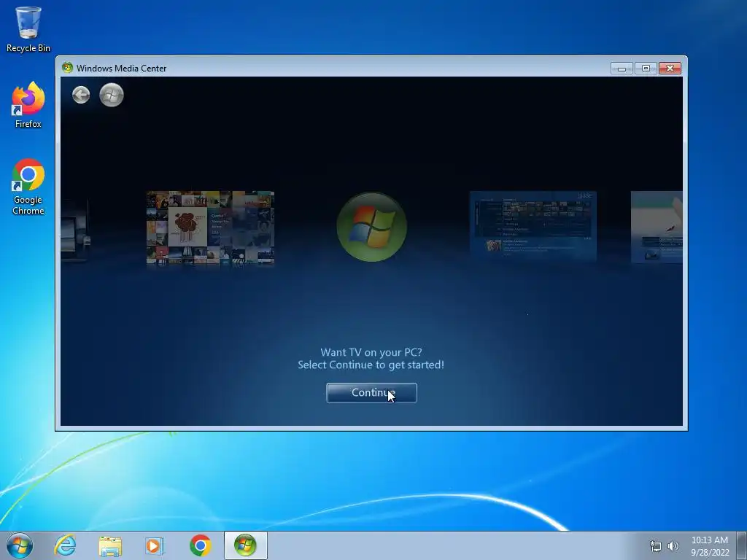
Task: Launch Internet Explorer from the taskbar
Action: 65,545
